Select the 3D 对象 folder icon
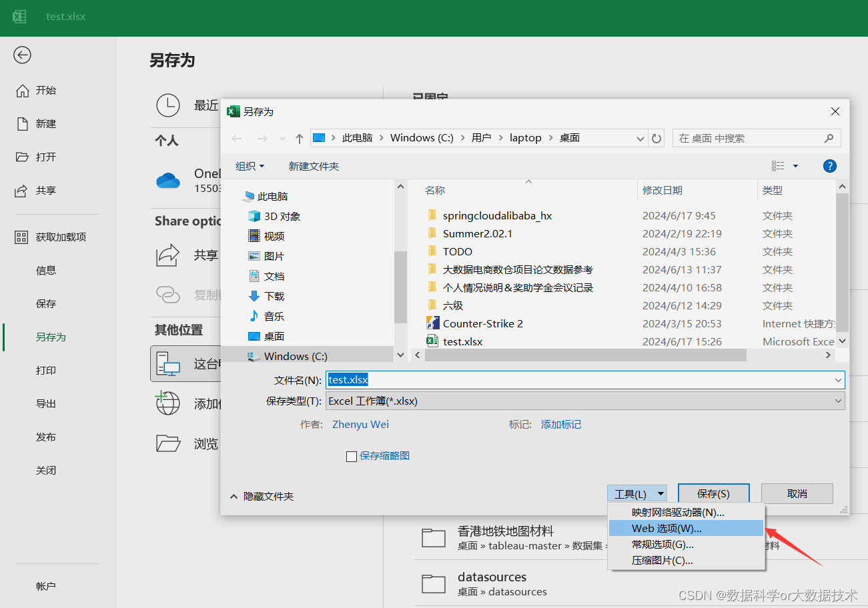This screenshot has width=868, height=608. 255,216
